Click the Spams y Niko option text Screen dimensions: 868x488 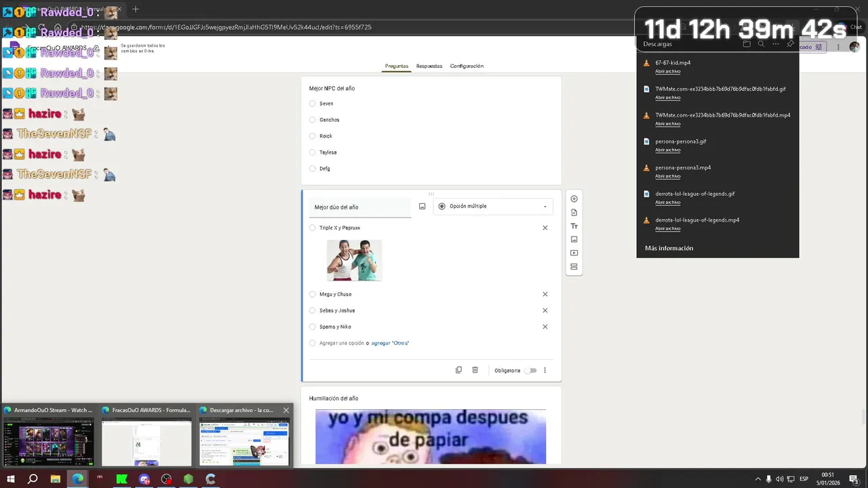(x=335, y=327)
